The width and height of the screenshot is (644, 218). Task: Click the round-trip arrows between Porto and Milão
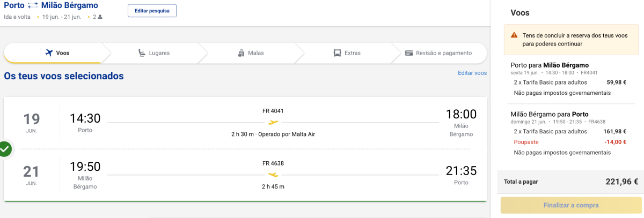(33, 5)
